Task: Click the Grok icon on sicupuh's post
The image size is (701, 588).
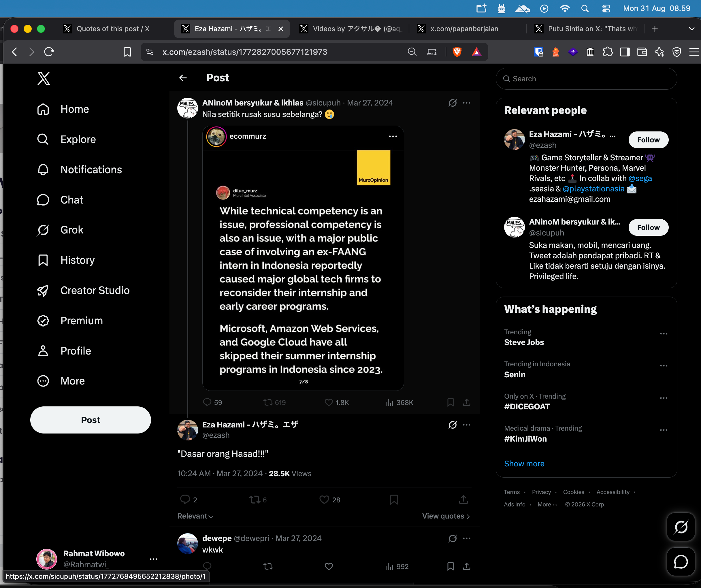Action: 453,103
